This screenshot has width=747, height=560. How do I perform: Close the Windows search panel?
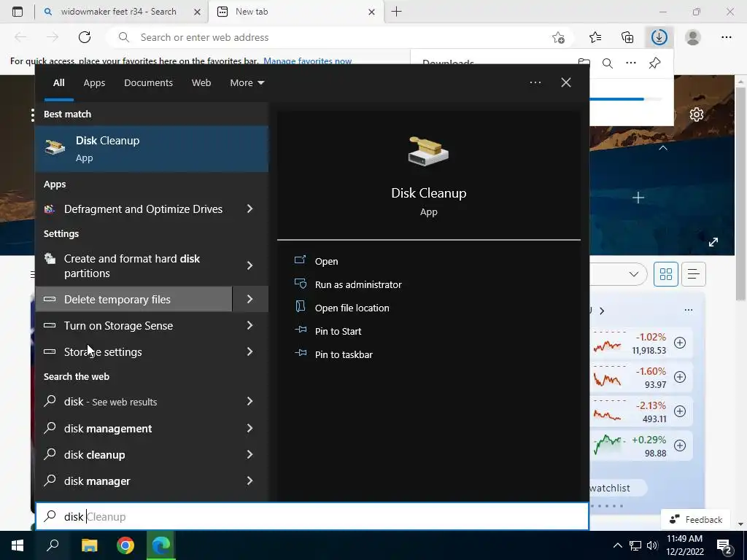[565, 82]
